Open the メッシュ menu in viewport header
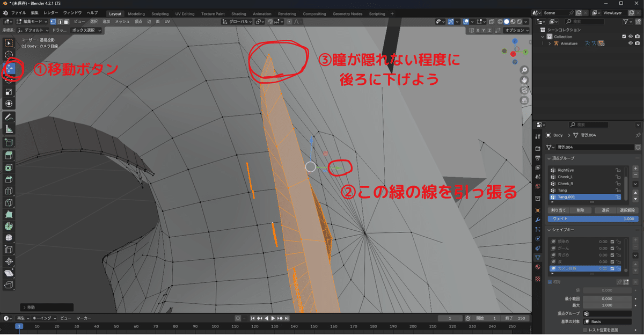The height and width of the screenshot is (336, 644). tap(122, 21)
